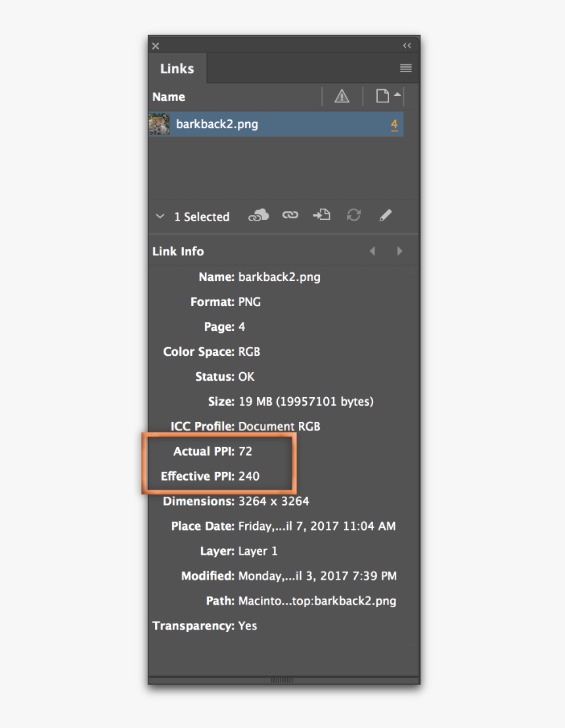Show the previous link in Link Info
Screen dimensions: 565x728
(373, 251)
